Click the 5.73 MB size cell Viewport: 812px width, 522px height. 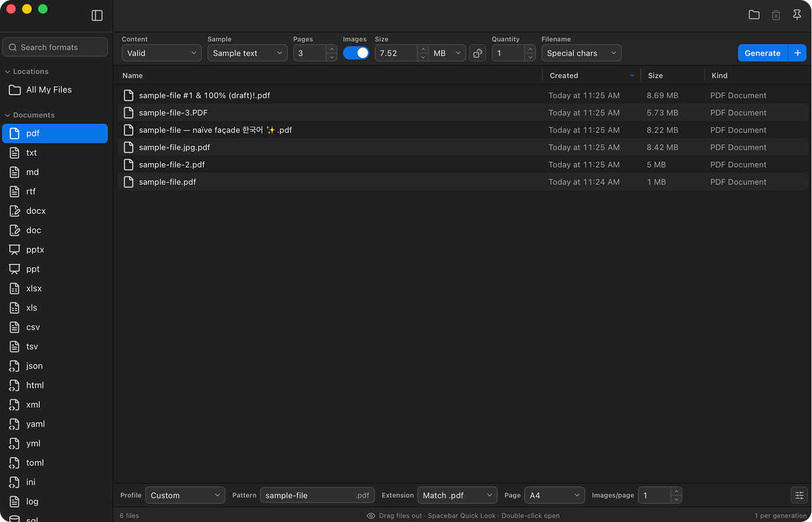[x=662, y=113]
